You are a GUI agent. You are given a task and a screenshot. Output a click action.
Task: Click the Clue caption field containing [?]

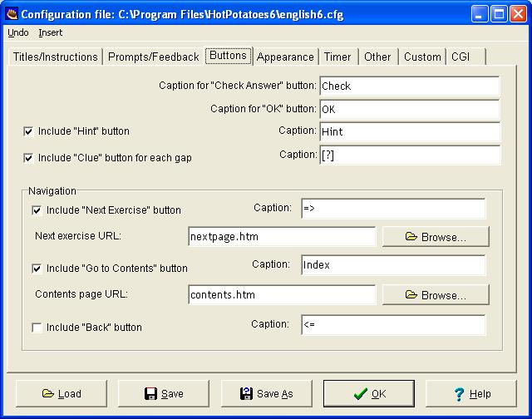(x=410, y=155)
